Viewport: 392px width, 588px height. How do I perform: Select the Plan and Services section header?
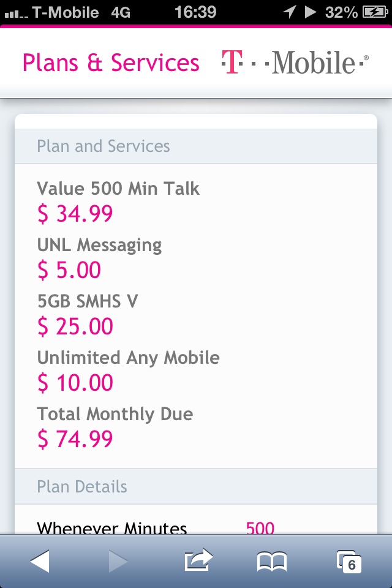click(x=196, y=146)
